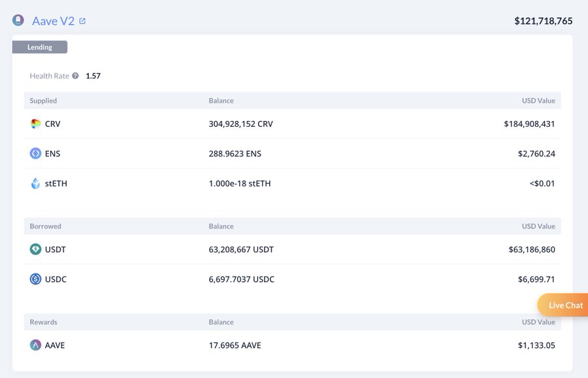Click the Borrowed section header

tap(45, 226)
